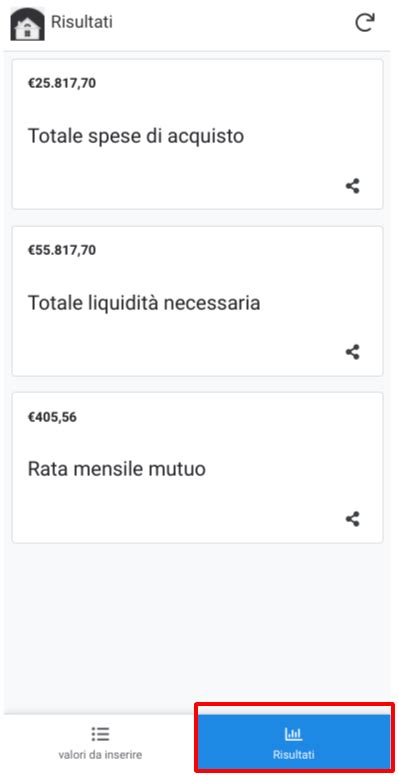Open the third result card showing €405,56
Screen dimensions: 398x776
198,468
